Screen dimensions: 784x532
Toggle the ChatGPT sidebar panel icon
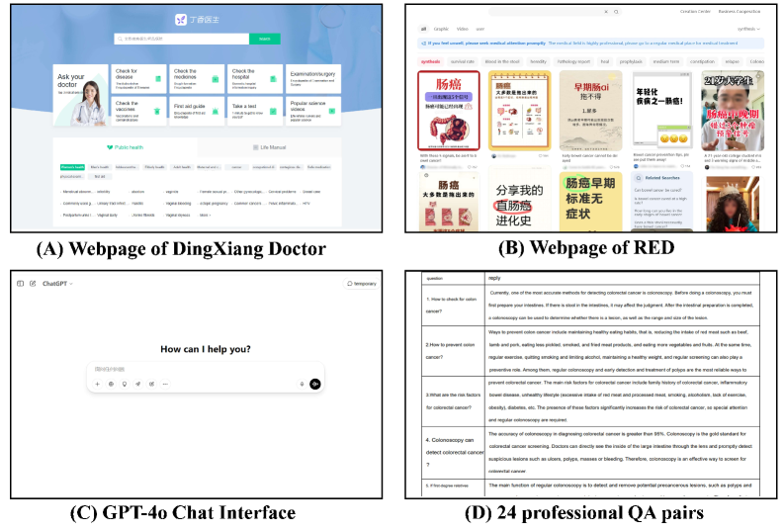click(20, 284)
